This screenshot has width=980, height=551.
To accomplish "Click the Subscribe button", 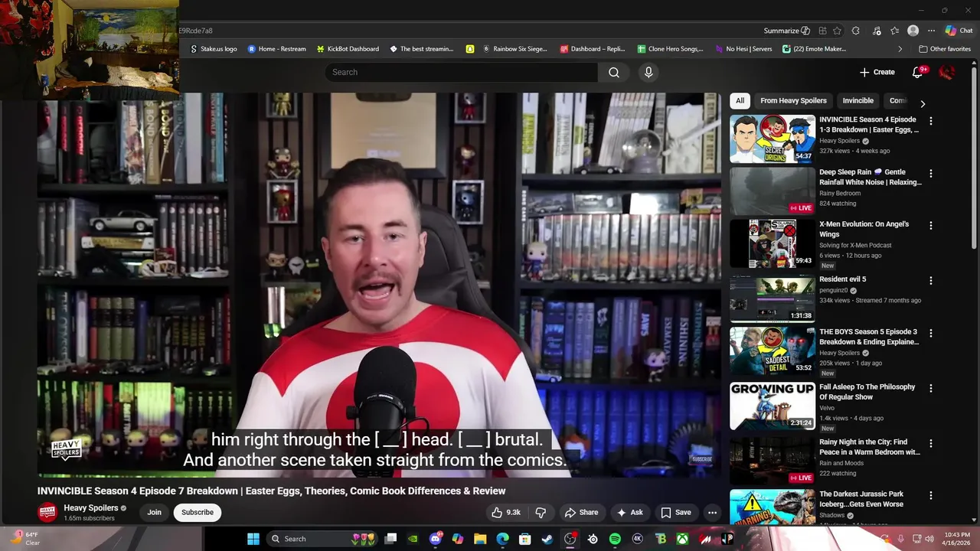I will (x=198, y=513).
